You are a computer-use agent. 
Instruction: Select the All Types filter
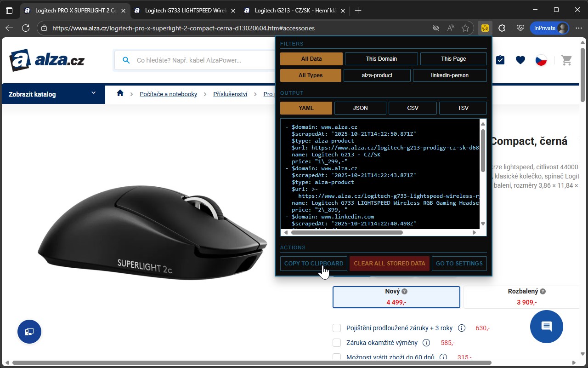click(x=311, y=75)
